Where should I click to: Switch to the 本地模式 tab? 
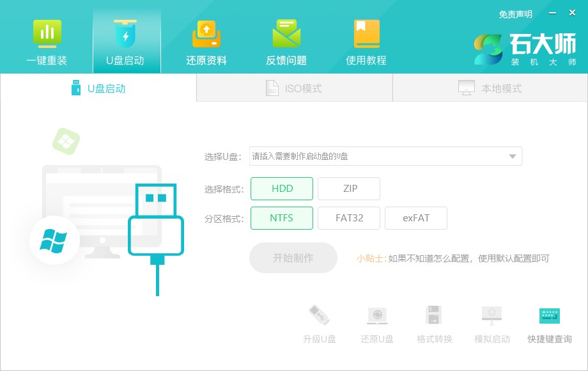pos(490,88)
